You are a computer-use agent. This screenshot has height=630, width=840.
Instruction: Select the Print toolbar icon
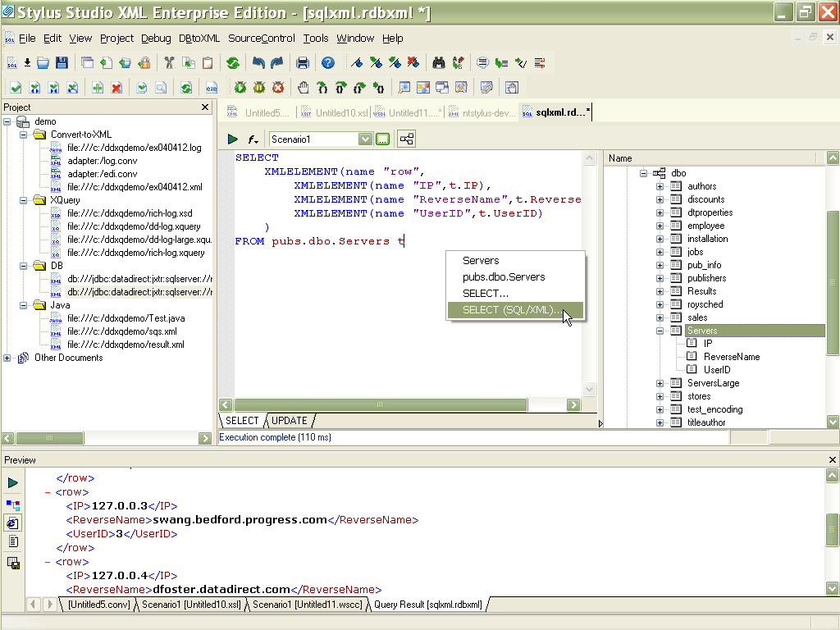click(x=303, y=62)
